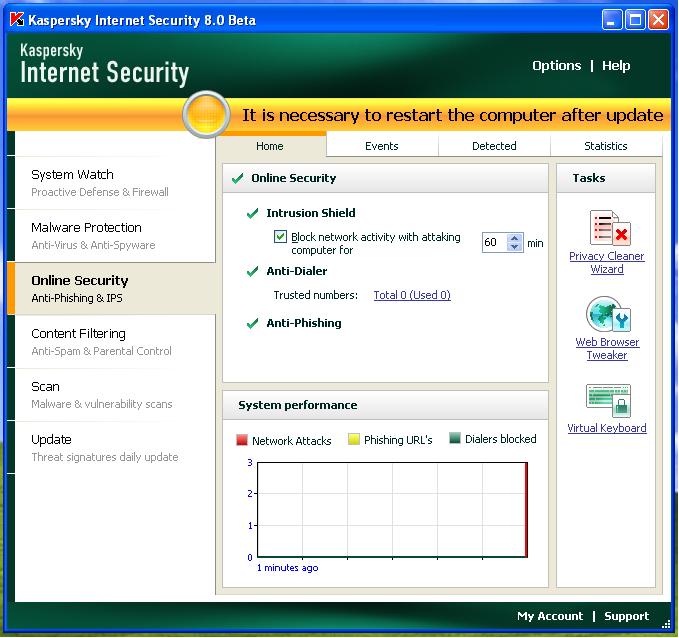Viewport: 679px width, 638px height.
Task: Toggle block network activity checkbox
Action: (x=280, y=236)
